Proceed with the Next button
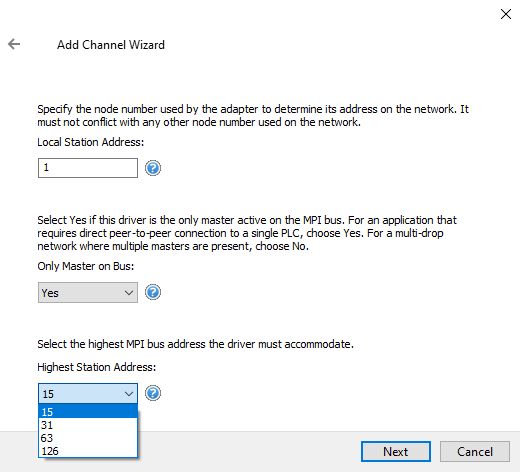This screenshot has width=520, height=472. 396,452
